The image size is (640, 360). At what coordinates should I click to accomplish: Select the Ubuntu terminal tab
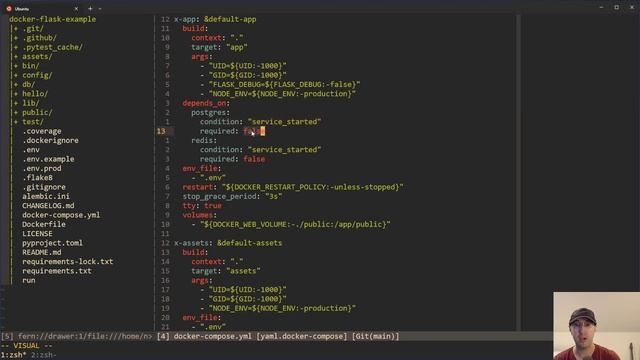click(x=41, y=9)
